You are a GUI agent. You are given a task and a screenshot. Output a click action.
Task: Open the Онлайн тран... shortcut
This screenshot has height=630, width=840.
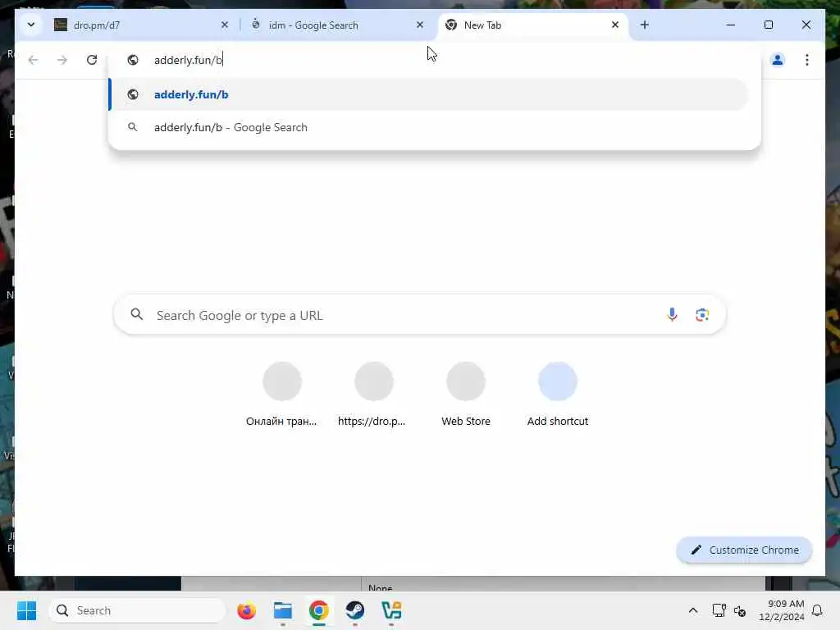pyautogui.click(x=282, y=395)
